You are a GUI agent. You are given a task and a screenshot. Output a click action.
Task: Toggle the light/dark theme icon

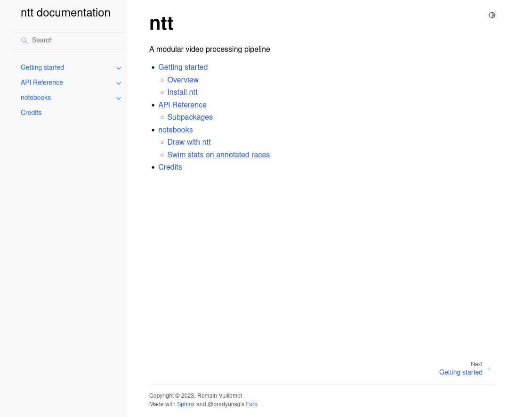(x=492, y=15)
